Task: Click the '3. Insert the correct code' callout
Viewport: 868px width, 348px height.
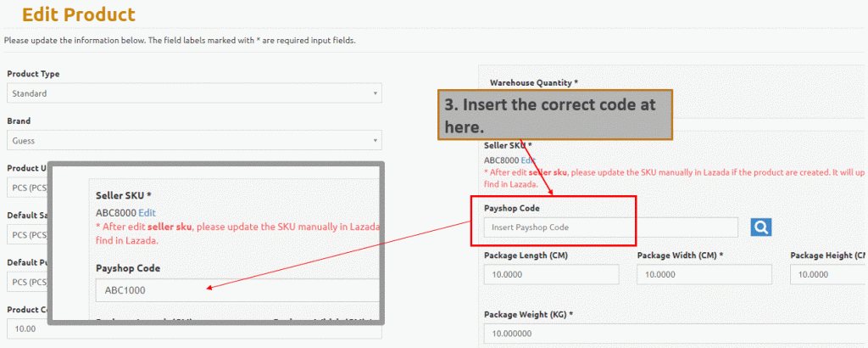Action: pos(555,115)
